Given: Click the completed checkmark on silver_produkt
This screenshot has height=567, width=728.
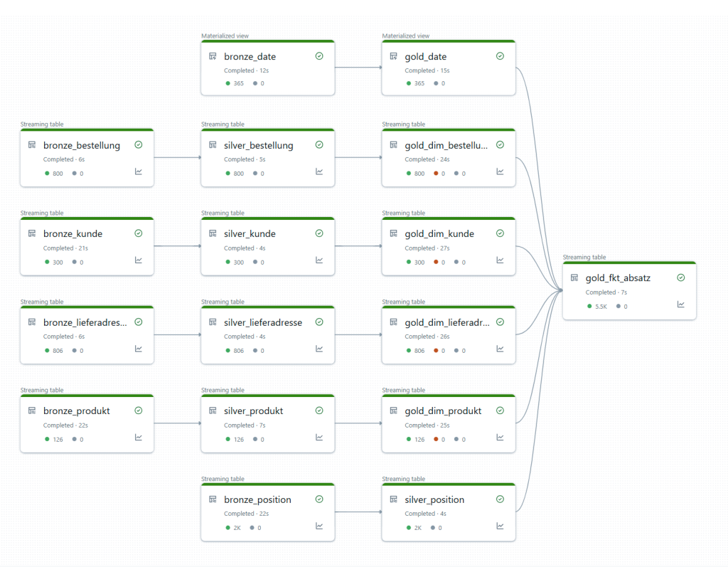Looking at the screenshot, I should [319, 410].
